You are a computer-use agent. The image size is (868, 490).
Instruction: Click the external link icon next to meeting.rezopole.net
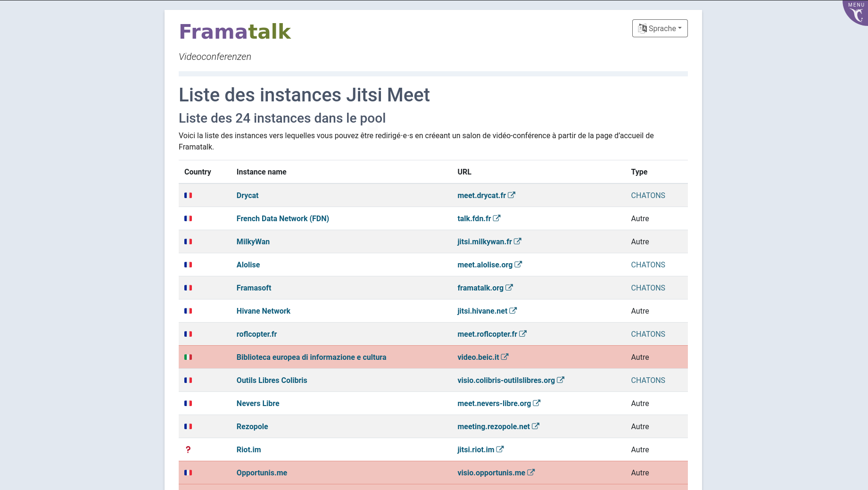click(536, 426)
